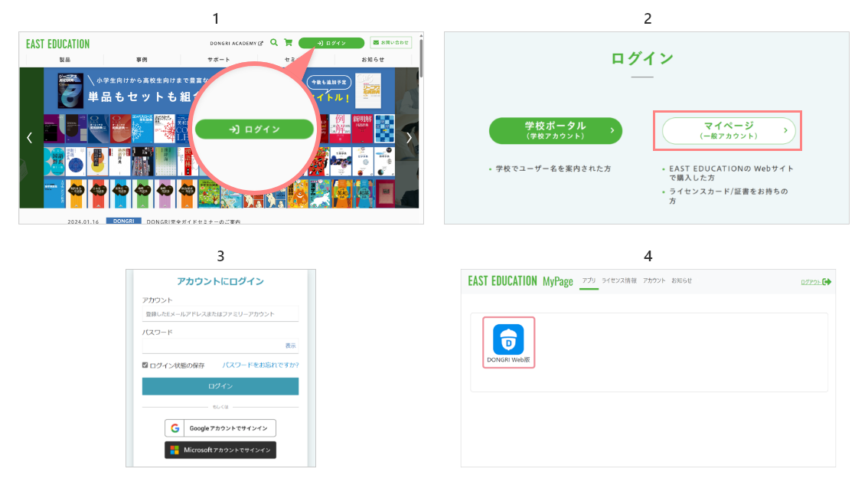Click the Google G logo icon
This screenshot has height=485, width=868.
pos(175,428)
